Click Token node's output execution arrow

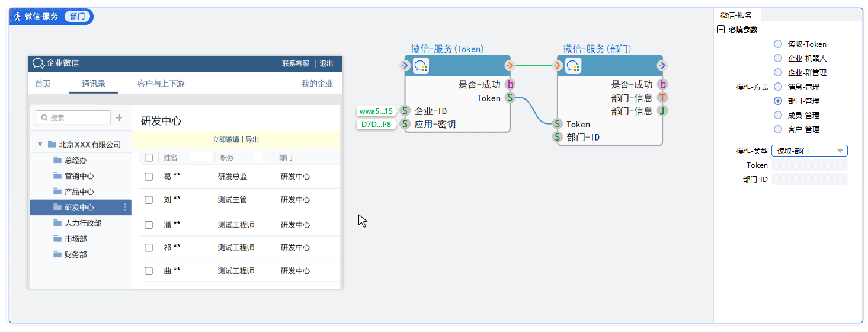pyautogui.click(x=510, y=65)
